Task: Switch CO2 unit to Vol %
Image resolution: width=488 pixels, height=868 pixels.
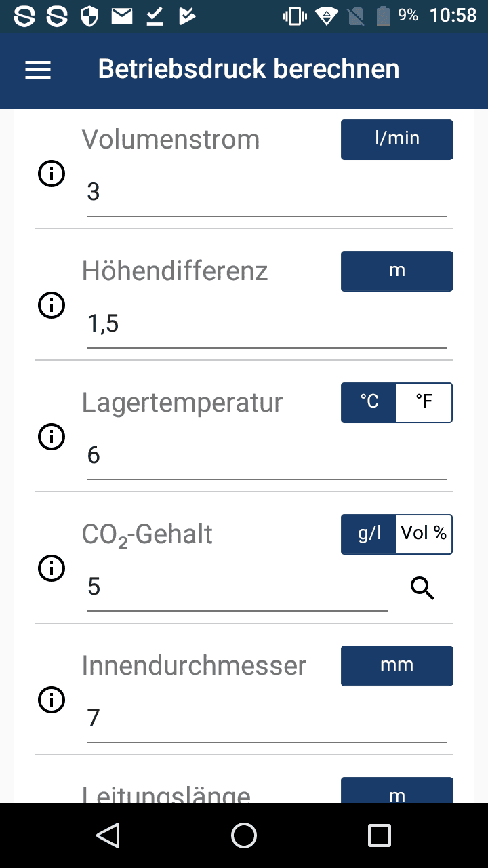Action: coord(424,534)
